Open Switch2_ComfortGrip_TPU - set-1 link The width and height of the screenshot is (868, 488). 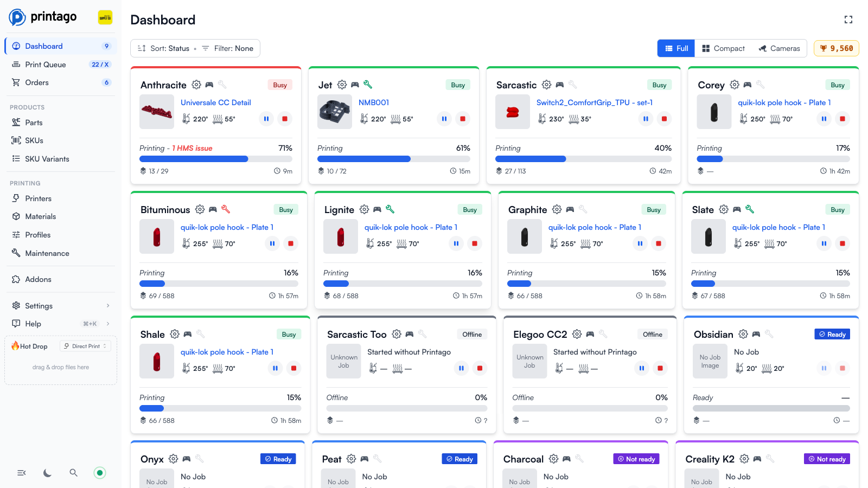coord(595,102)
